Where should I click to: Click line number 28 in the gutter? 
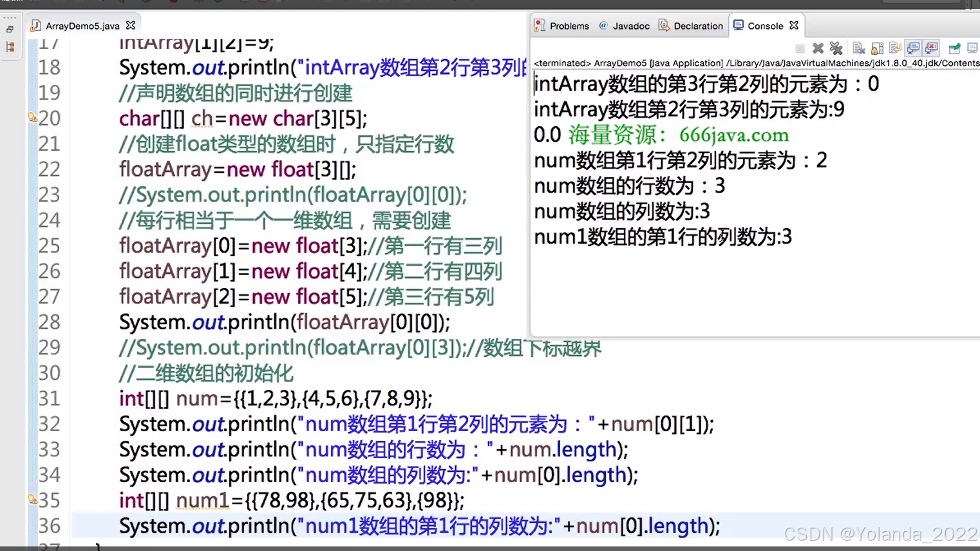coord(49,322)
